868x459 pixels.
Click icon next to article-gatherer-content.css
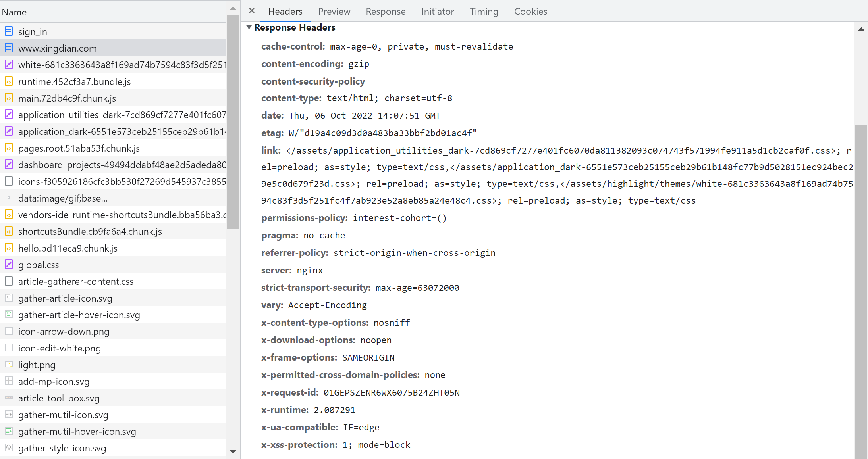click(x=9, y=281)
